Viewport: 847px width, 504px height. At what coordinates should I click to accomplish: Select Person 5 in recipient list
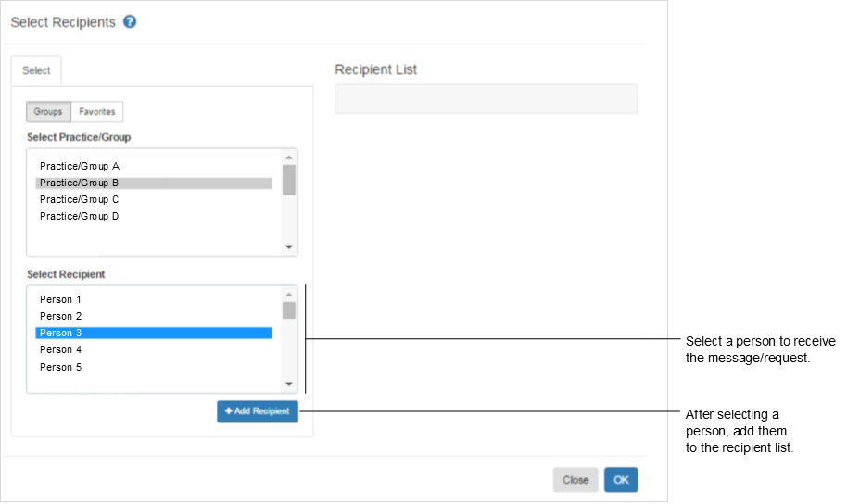tap(61, 367)
